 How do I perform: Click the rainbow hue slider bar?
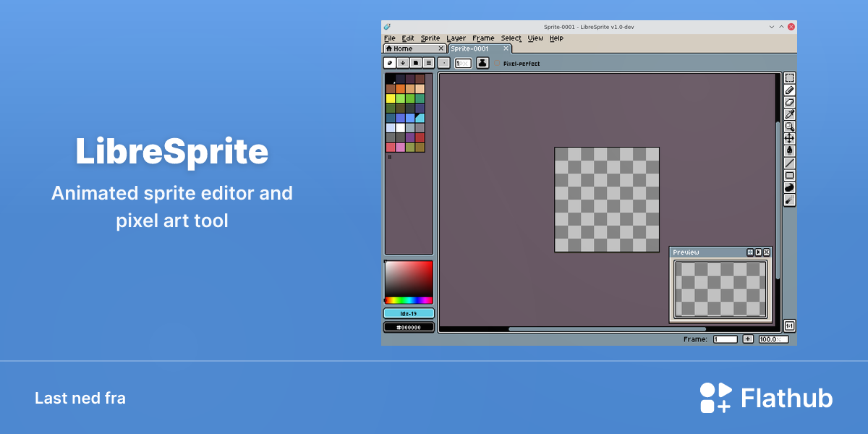[x=409, y=300]
